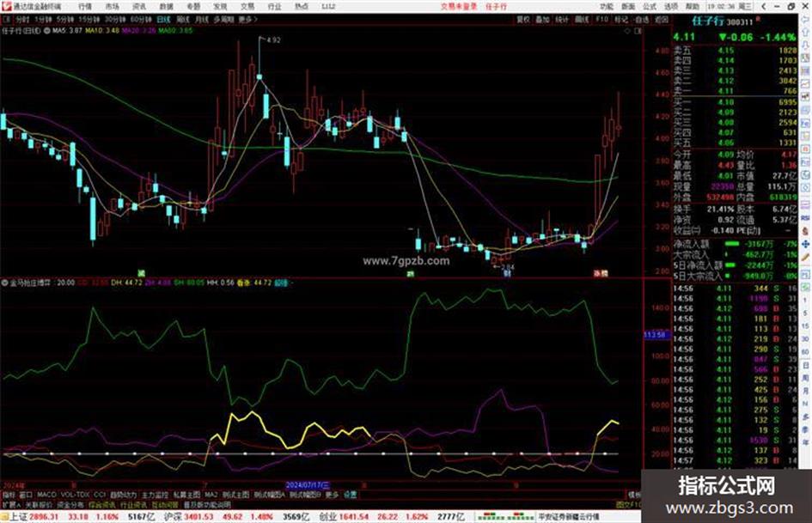
Task: Click the 指标 tab at bottom left
Action: [9, 495]
